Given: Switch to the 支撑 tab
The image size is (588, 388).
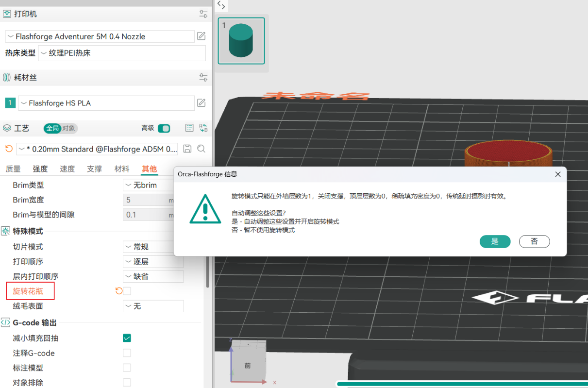Looking at the screenshot, I should coord(94,169).
